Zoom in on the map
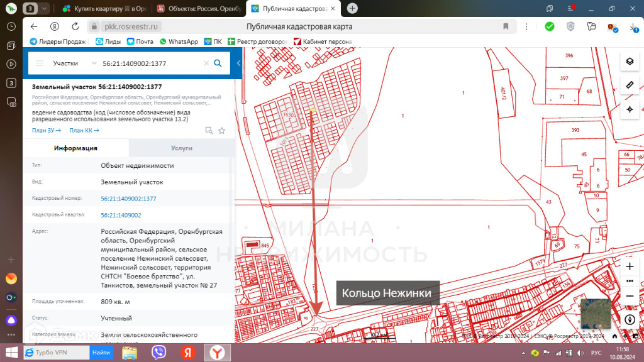The width and height of the screenshot is (644, 362). (630, 266)
